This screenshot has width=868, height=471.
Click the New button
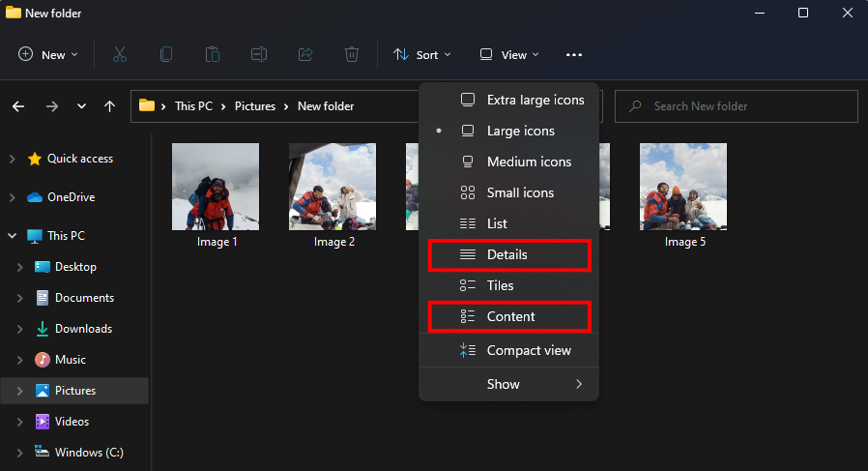pyautogui.click(x=43, y=55)
